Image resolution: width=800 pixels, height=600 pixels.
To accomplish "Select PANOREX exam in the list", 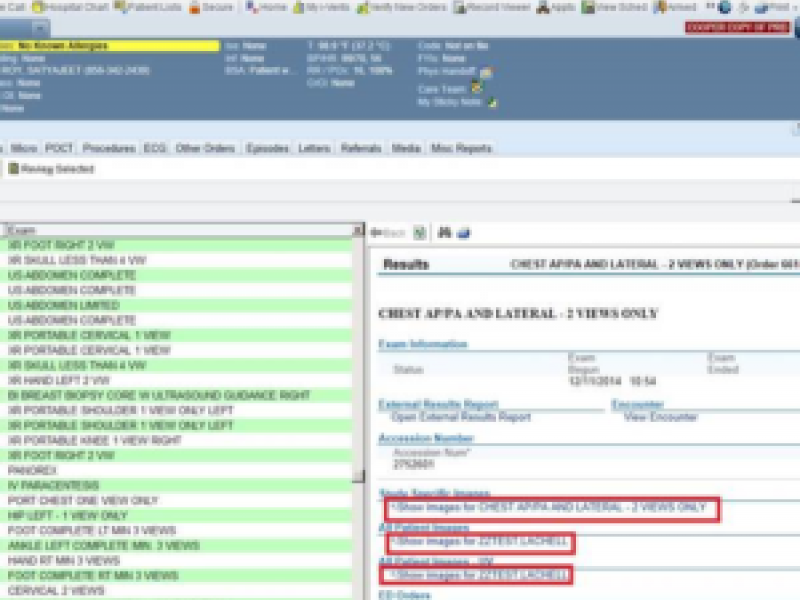I will [x=25, y=469].
